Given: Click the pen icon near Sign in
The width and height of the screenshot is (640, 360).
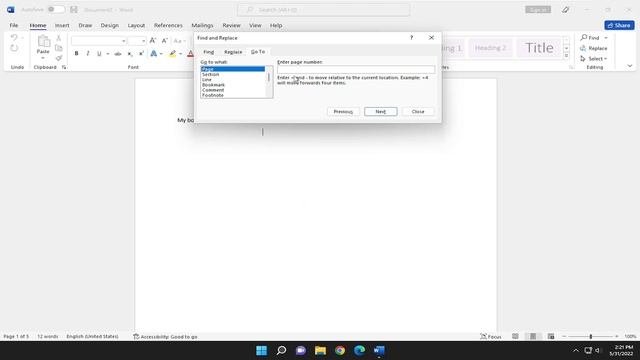Looking at the screenshot, I should (565, 9).
